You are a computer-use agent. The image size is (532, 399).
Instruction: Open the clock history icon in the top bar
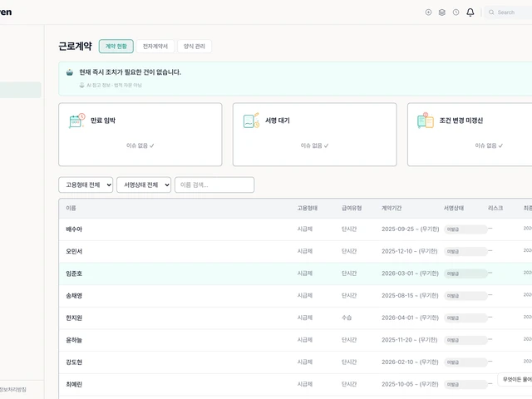[x=456, y=12]
